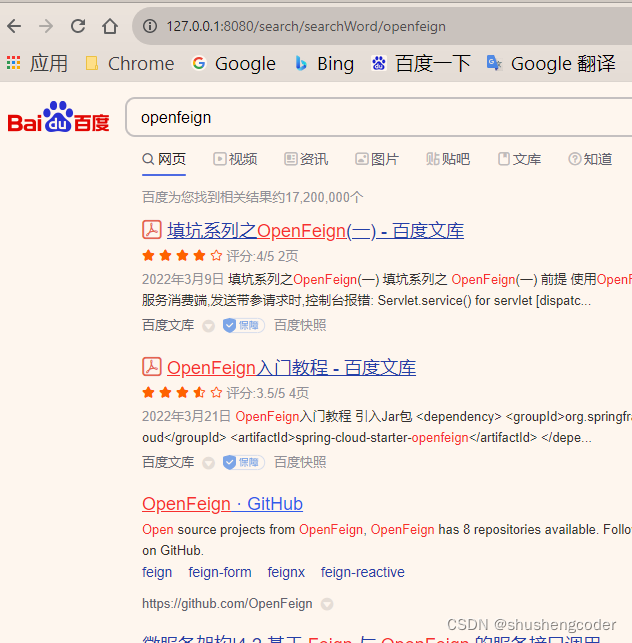632x643 pixels.
Task: Open the feignx sublink
Action: pos(286,572)
